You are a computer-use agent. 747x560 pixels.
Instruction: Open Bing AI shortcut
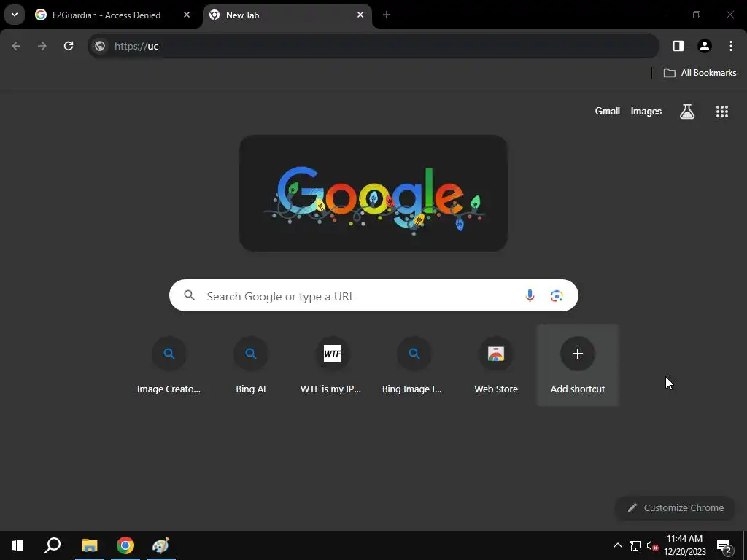(x=251, y=366)
